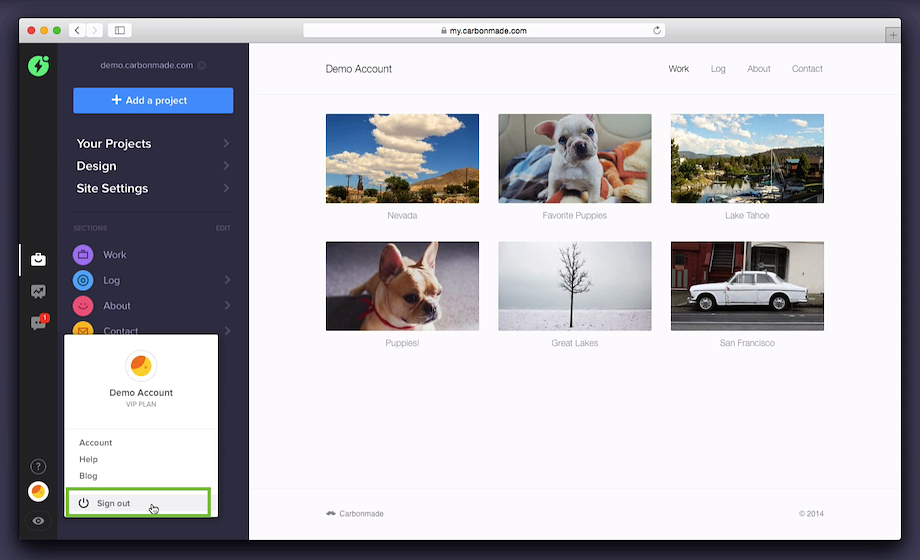Click the power icon next to Sign out

tap(84, 503)
